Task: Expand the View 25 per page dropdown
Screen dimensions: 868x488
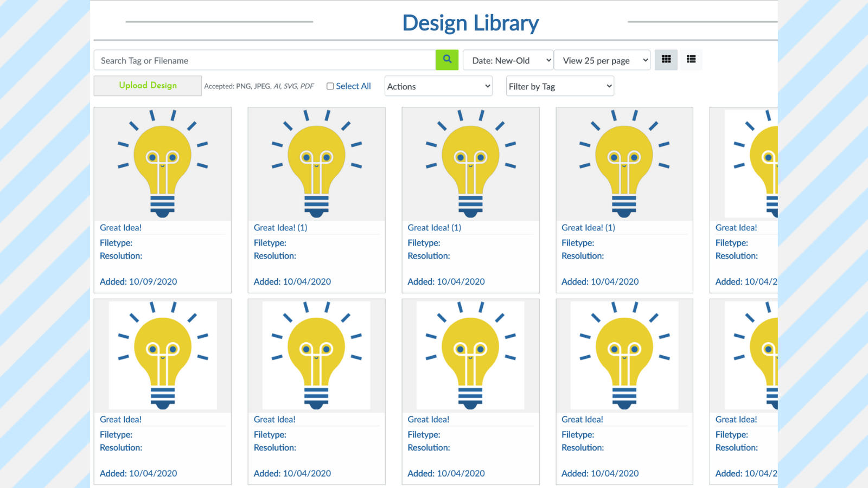Action: coord(602,60)
